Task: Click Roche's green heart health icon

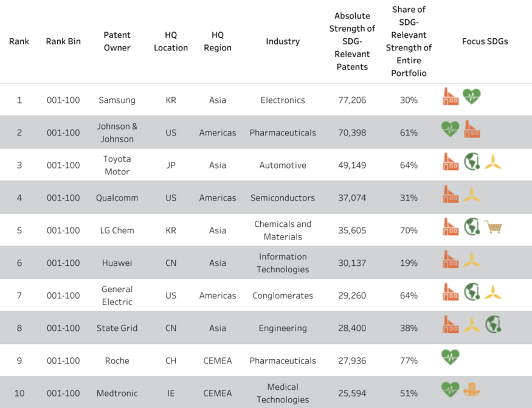Action: pyautogui.click(x=451, y=357)
